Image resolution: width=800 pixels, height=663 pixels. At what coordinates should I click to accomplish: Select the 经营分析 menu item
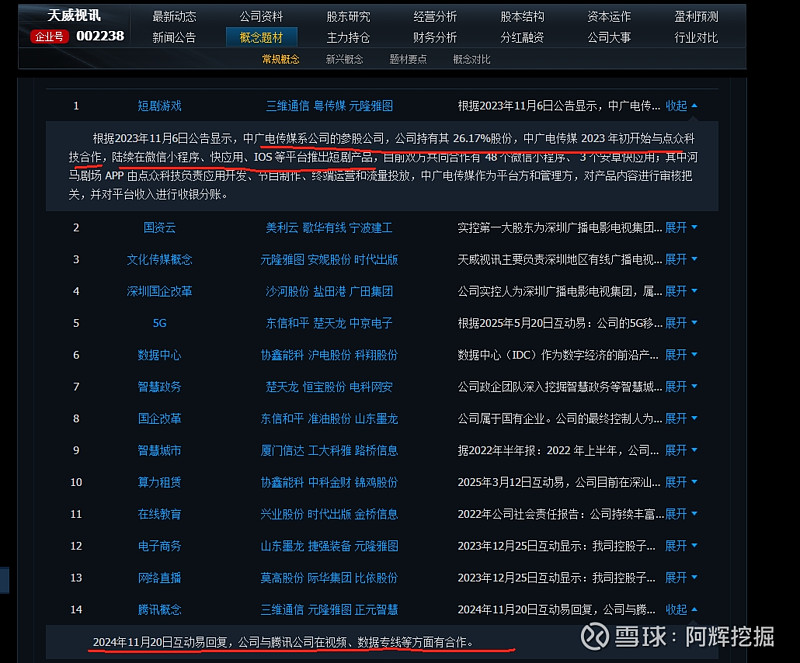click(435, 17)
